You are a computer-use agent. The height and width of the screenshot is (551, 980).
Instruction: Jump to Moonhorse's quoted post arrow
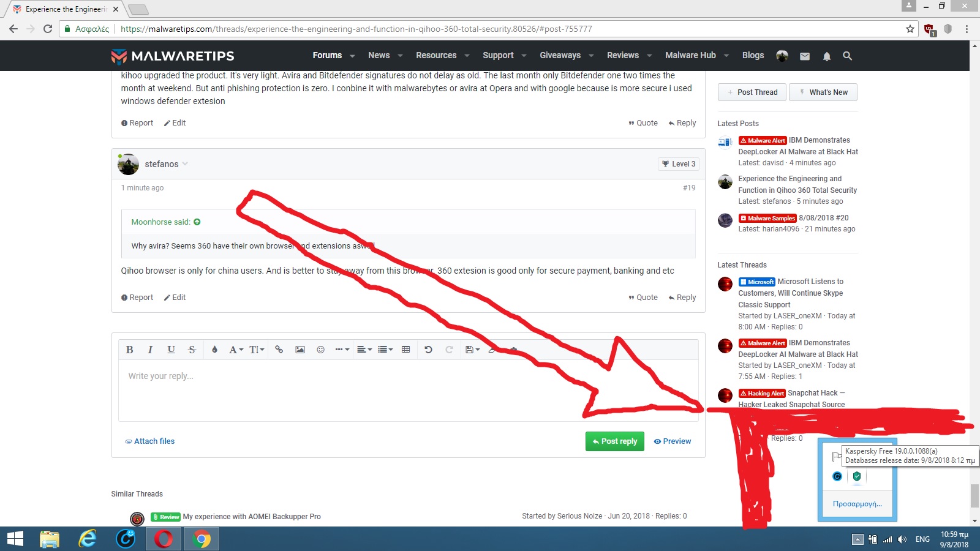click(x=197, y=222)
